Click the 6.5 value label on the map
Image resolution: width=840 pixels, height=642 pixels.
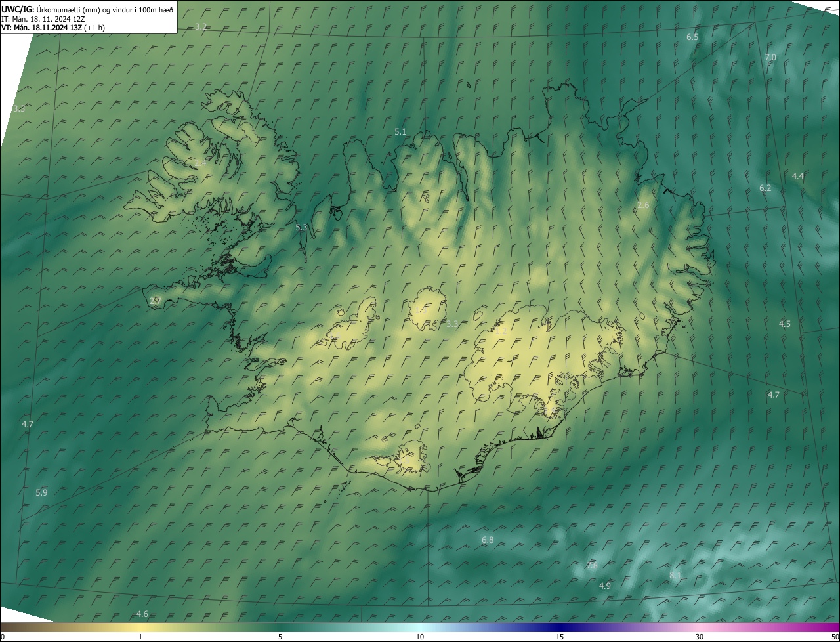[x=692, y=37]
